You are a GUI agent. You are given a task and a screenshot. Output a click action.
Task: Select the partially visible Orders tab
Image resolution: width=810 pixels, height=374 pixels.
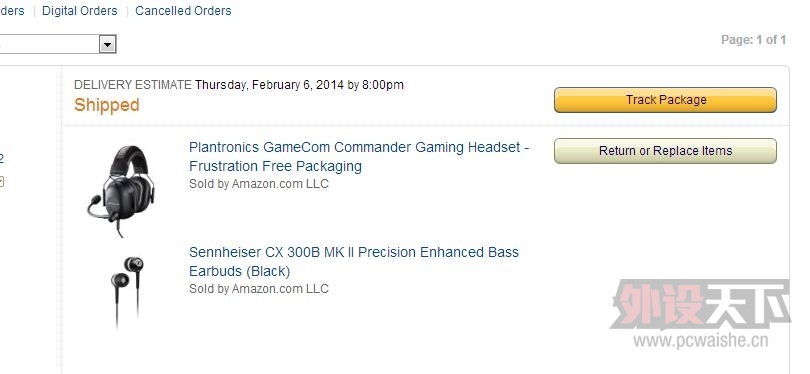12,11
